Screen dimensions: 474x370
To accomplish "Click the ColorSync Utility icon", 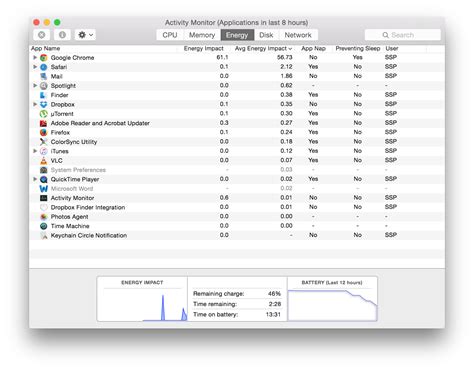I will coord(44,142).
